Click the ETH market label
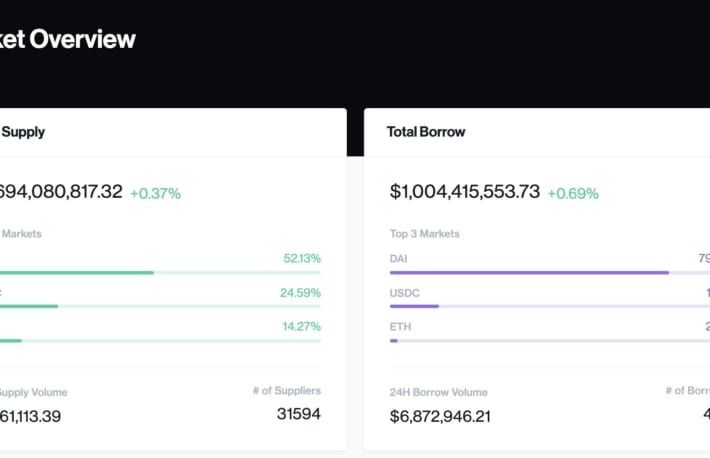Viewport: 710px width, 458px height. coord(400,327)
